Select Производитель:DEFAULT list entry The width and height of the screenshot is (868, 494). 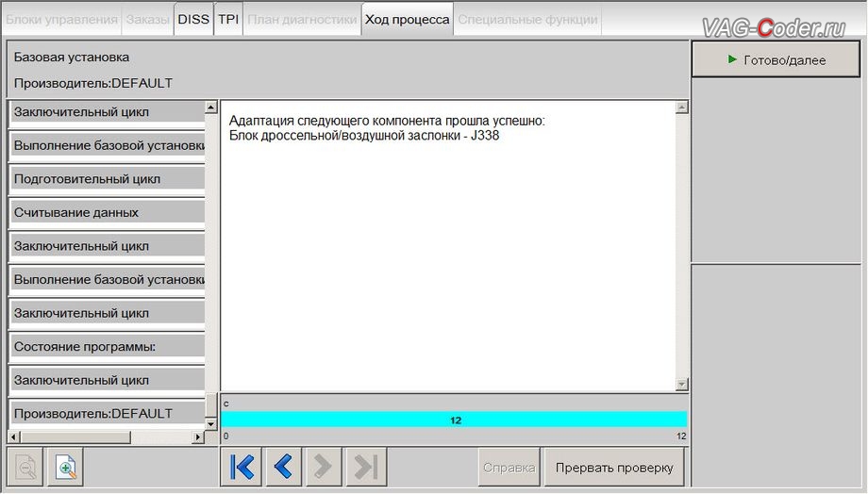(108, 414)
